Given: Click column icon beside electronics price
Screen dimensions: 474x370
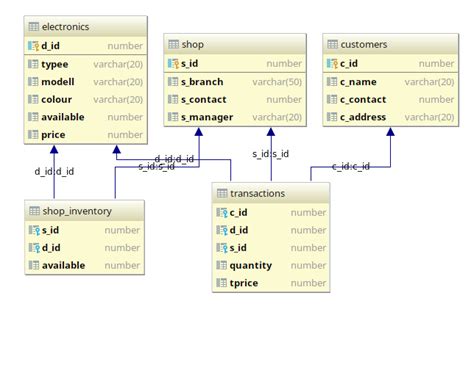Looking at the screenshot, I should 33,135.
